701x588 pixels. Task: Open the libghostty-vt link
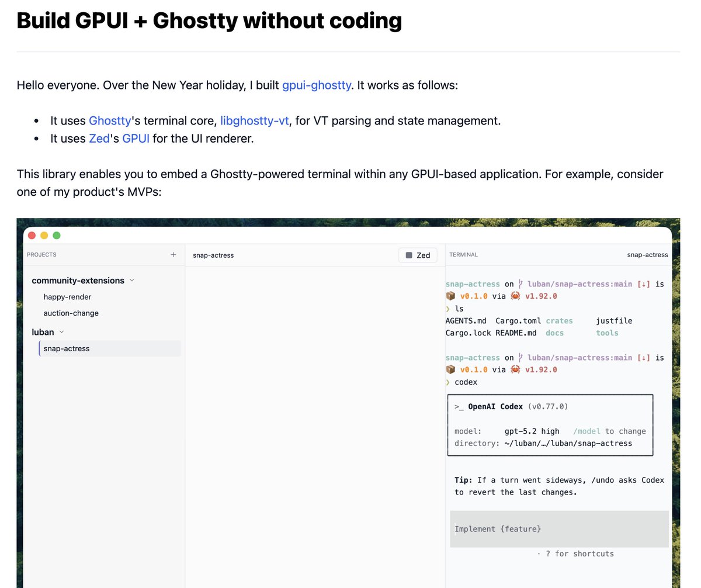click(255, 121)
